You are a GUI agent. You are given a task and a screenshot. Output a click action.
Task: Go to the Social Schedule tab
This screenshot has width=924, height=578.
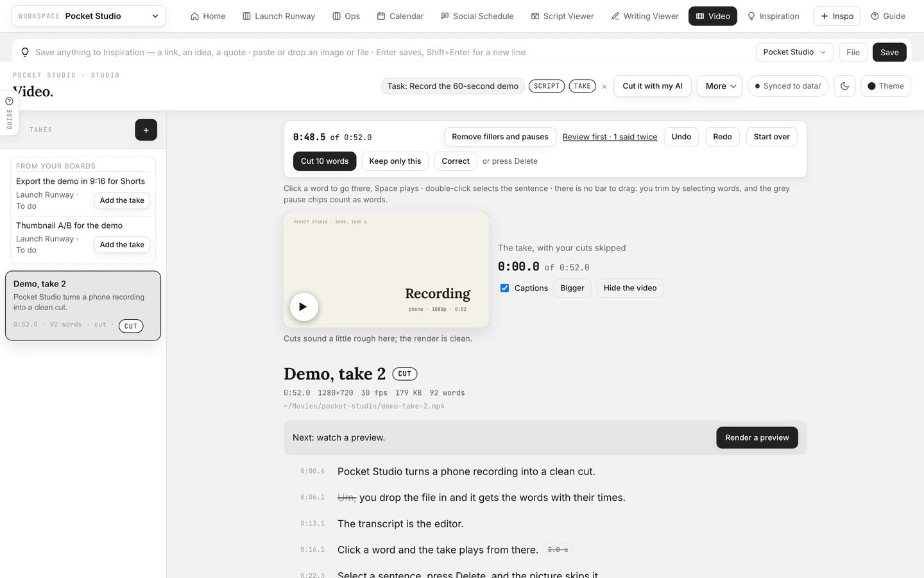477,16
